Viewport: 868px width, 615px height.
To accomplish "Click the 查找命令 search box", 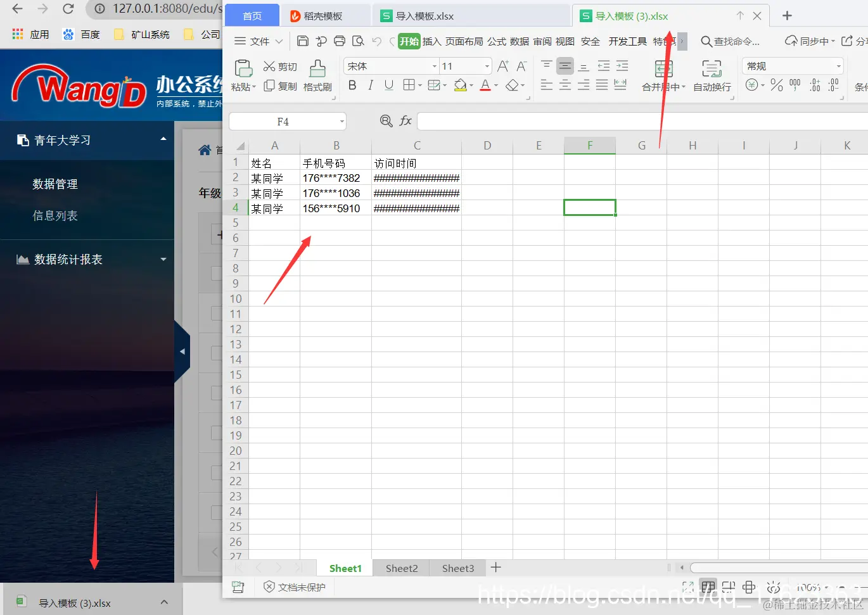I will [x=730, y=41].
